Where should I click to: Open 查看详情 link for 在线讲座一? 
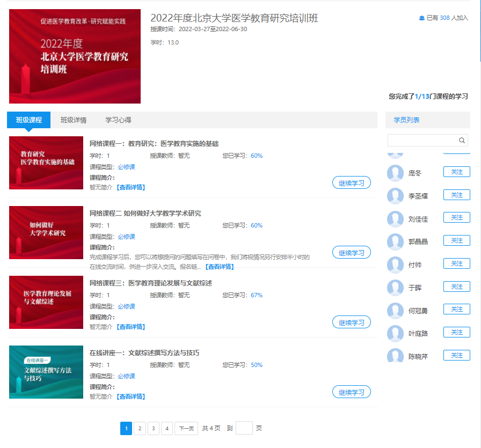tap(131, 396)
